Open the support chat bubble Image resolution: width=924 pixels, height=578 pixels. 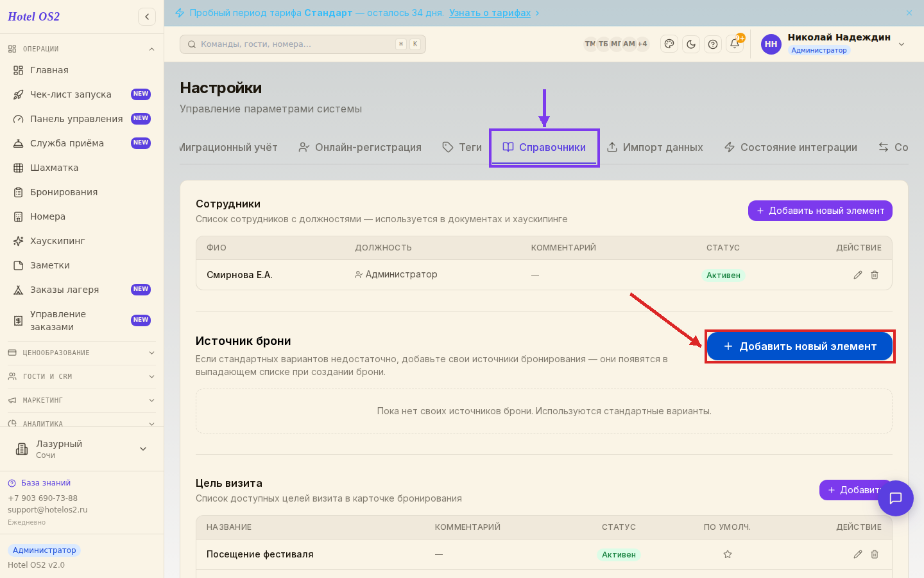coord(896,498)
